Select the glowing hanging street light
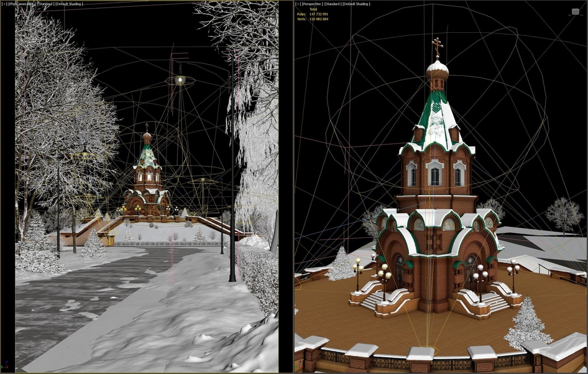 (x=180, y=79)
